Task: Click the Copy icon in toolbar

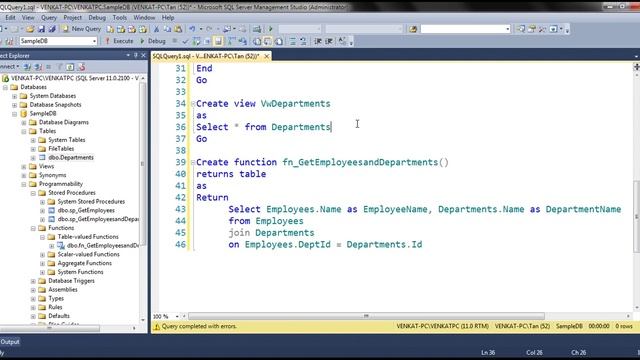Action: 167,29
